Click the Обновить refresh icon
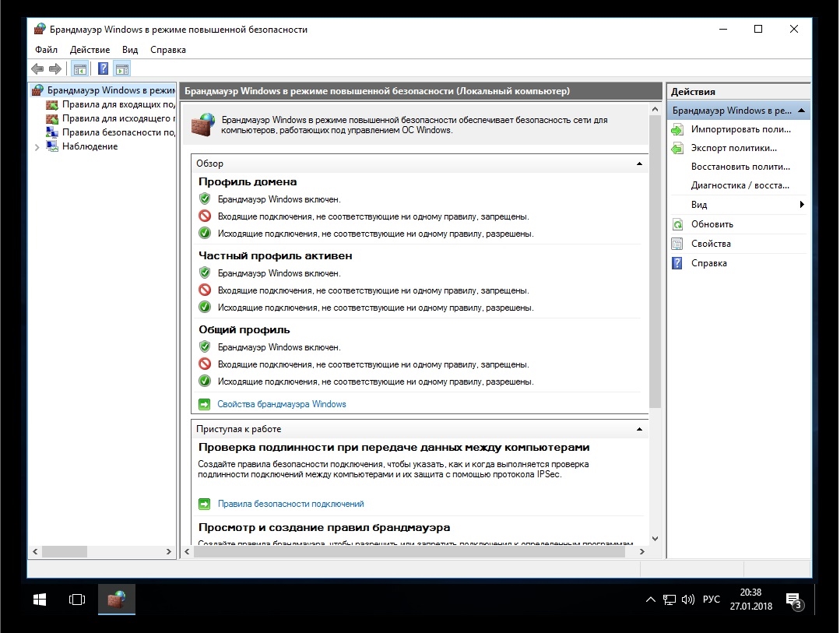The image size is (840, 633). [677, 224]
